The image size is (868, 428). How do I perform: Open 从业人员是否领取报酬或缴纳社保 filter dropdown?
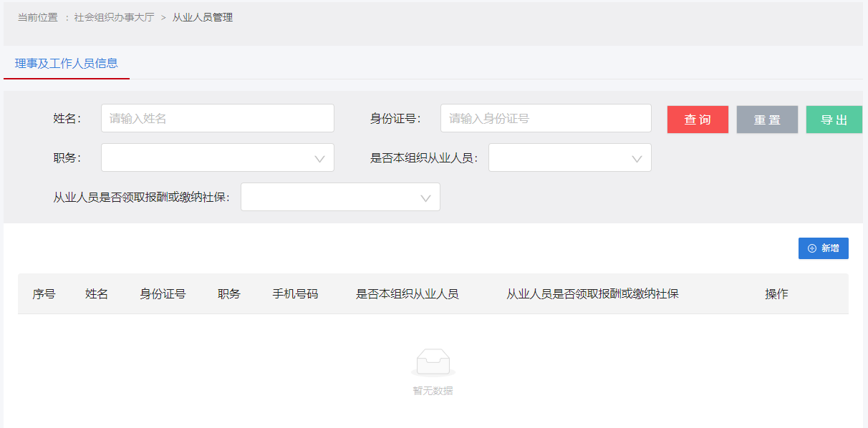coord(340,198)
